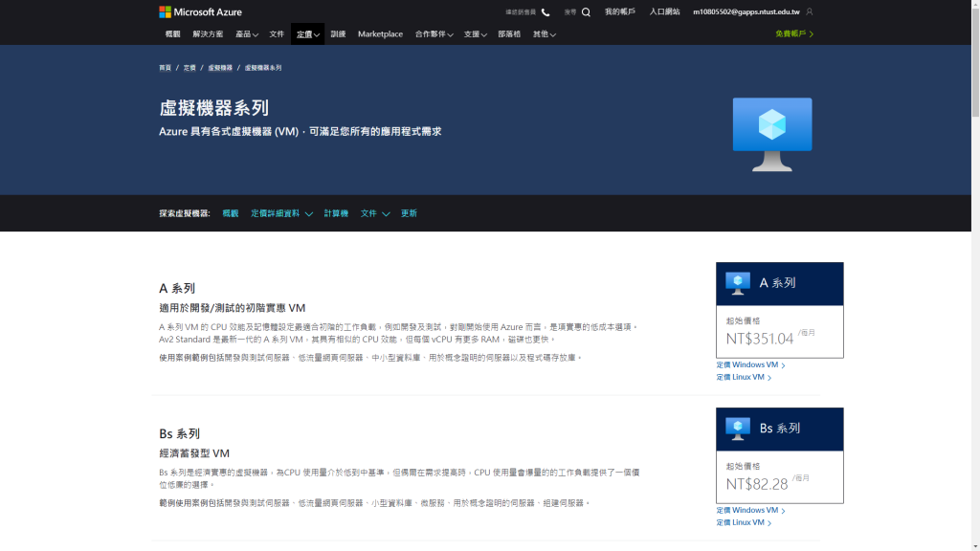980x551 pixels.
Task: Click arrow next to 免費帳戶
Action: (x=812, y=34)
